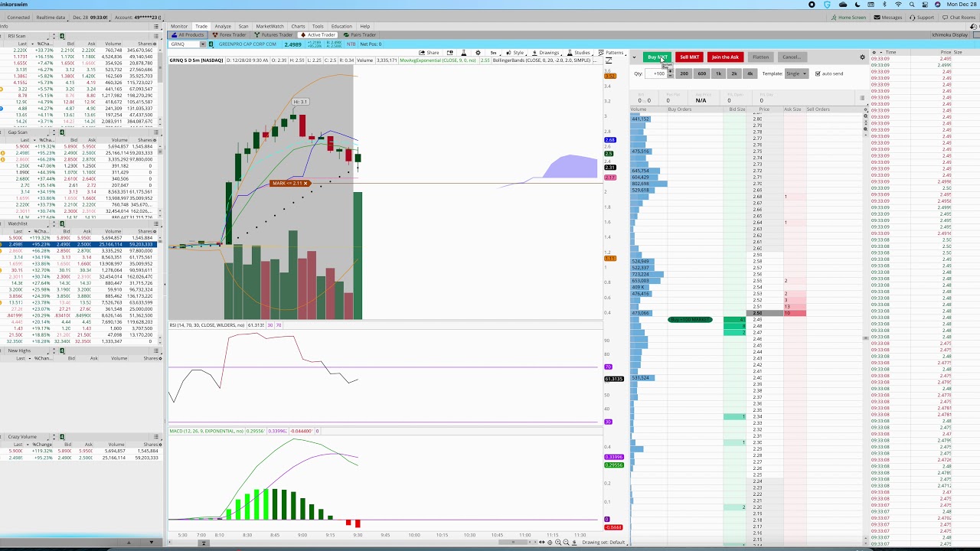Click the Flatten button
980x551 pixels.
(x=760, y=57)
